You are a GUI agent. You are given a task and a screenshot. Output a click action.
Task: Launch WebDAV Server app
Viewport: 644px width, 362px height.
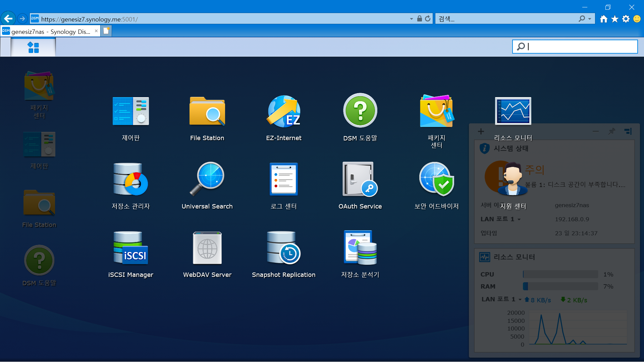click(207, 248)
